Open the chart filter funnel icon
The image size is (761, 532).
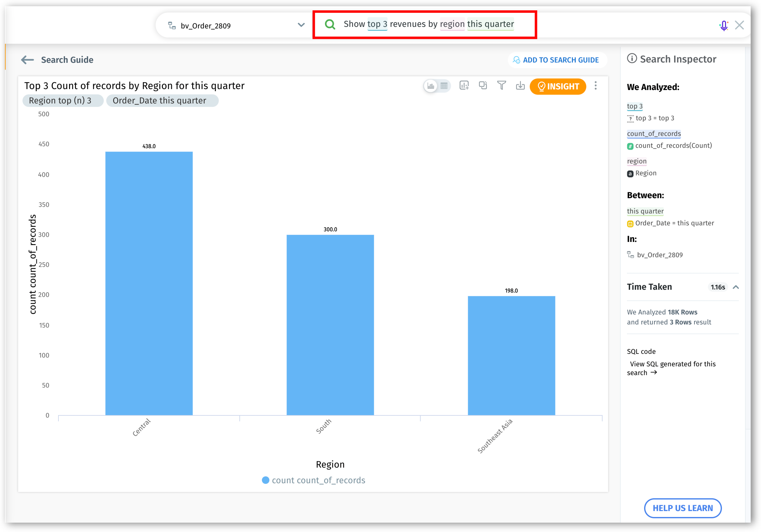click(501, 85)
